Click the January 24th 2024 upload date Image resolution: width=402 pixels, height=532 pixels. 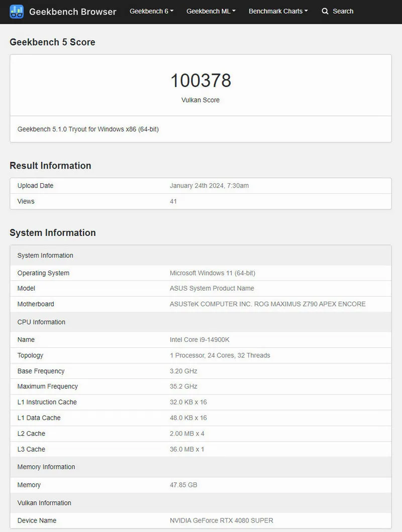[x=209, y=186]
